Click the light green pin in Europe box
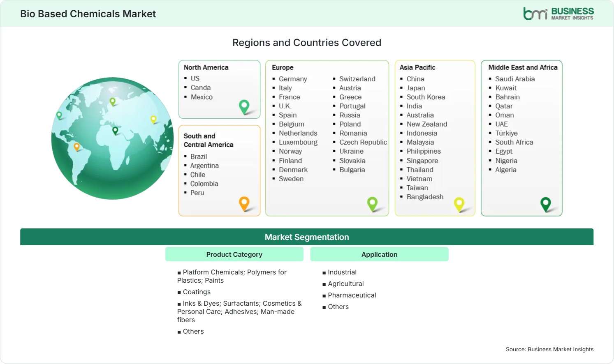 click(x=373, y=204)
